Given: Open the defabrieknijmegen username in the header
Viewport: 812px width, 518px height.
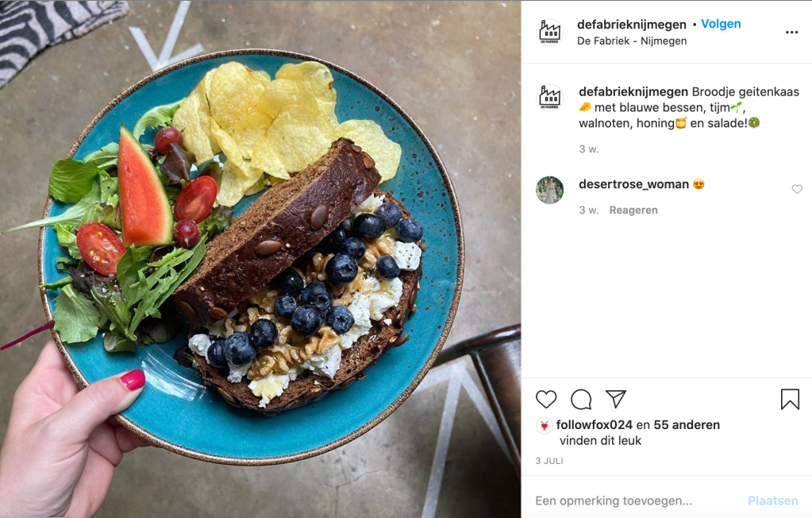Looking at the screenshot, I should tap(631, 25).
